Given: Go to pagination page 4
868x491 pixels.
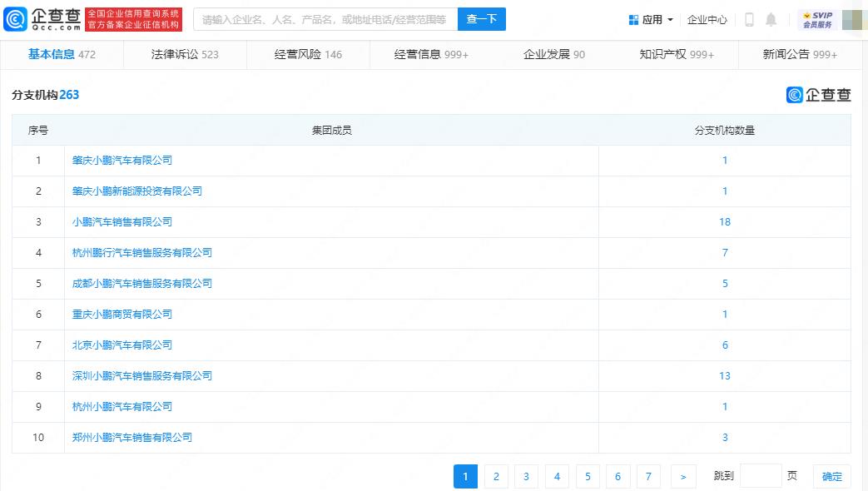Looking at the screenshot, I should pyautogui.click(x=557, y=476).
